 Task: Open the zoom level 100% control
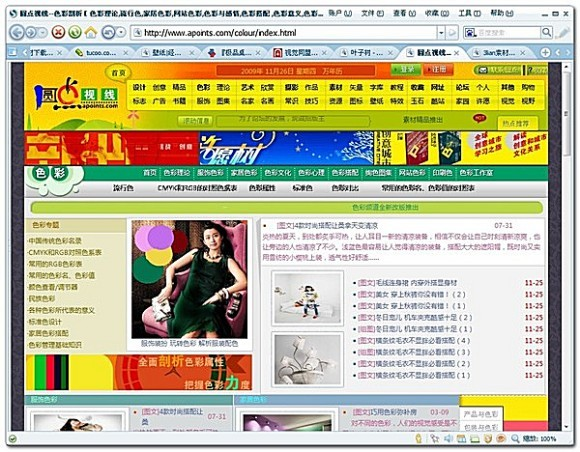(x=535, y=439)
